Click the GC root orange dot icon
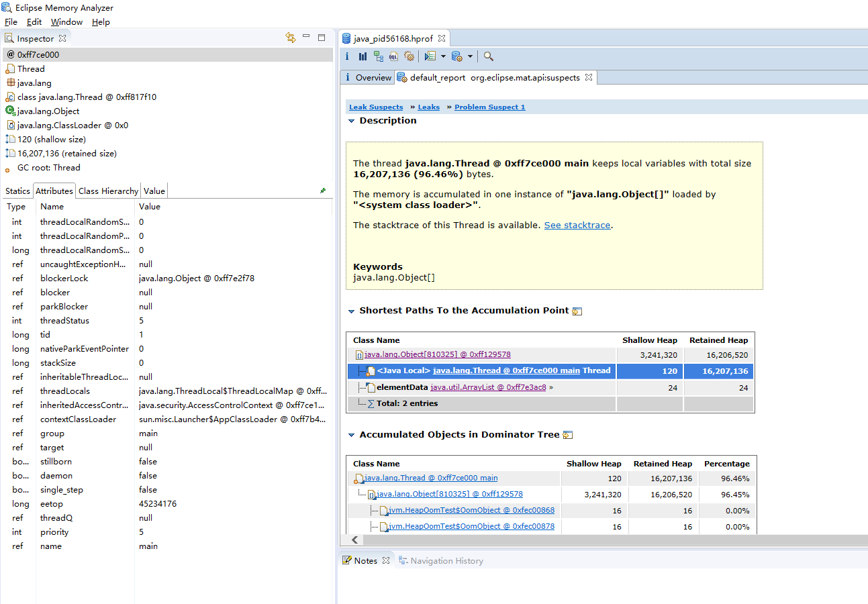The width and height of the screenshot is (868, 604). pos(8,169)
